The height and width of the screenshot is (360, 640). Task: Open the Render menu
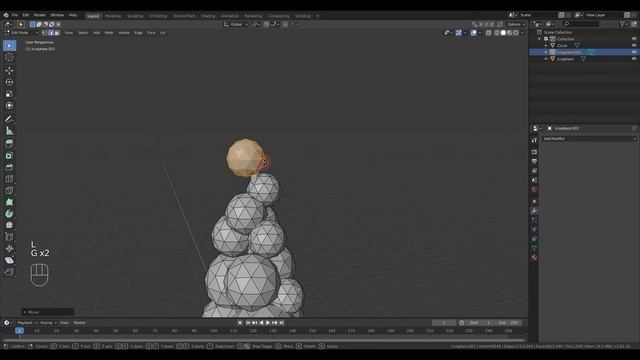click(x=40, y=15)
